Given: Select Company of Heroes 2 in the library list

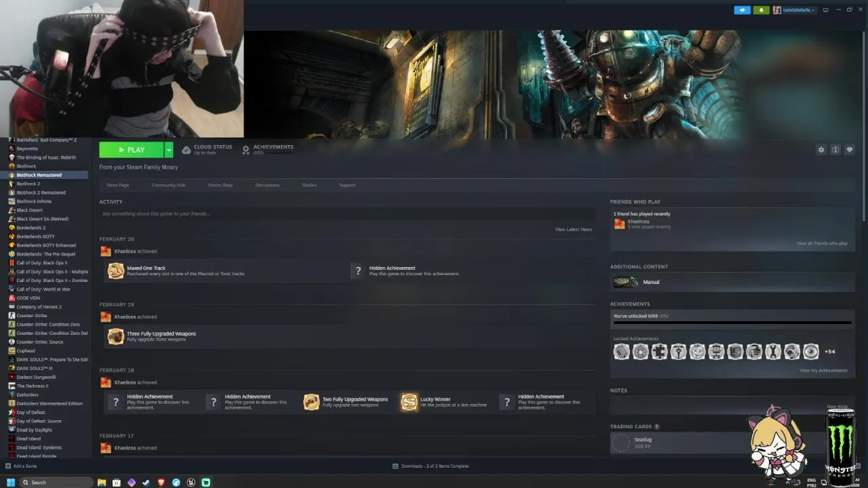Looking at the screenshot, I should tap(39, 307).
